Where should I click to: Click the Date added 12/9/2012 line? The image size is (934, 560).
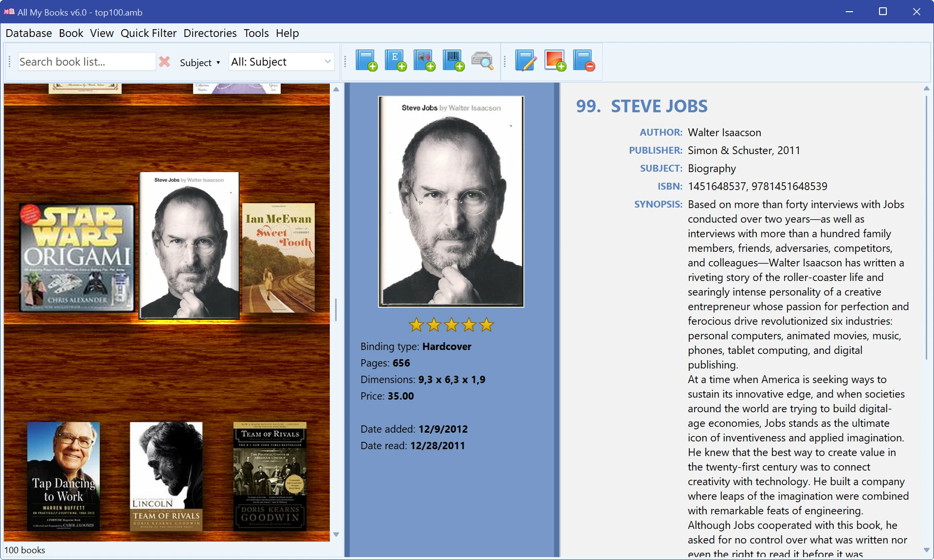point(414,429)
